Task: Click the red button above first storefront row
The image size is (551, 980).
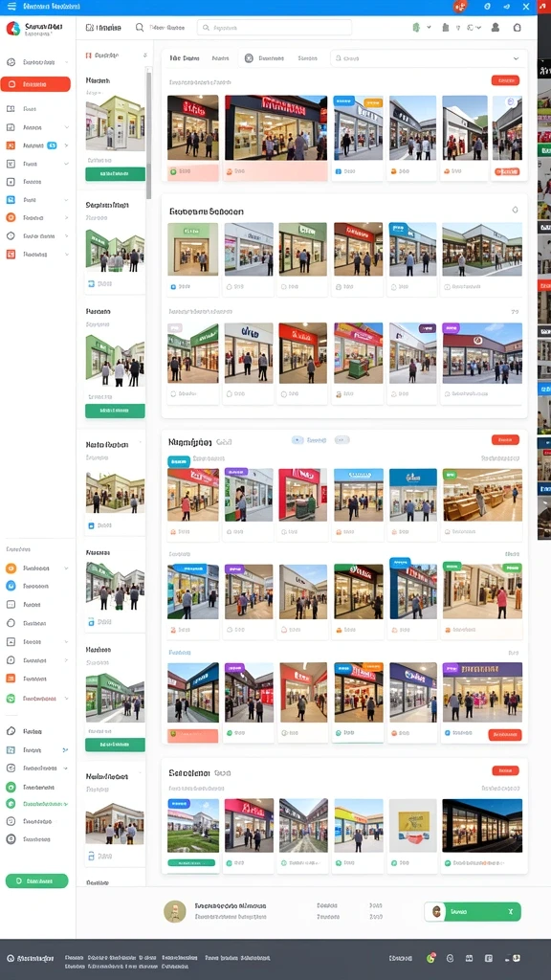Action: 505,80
